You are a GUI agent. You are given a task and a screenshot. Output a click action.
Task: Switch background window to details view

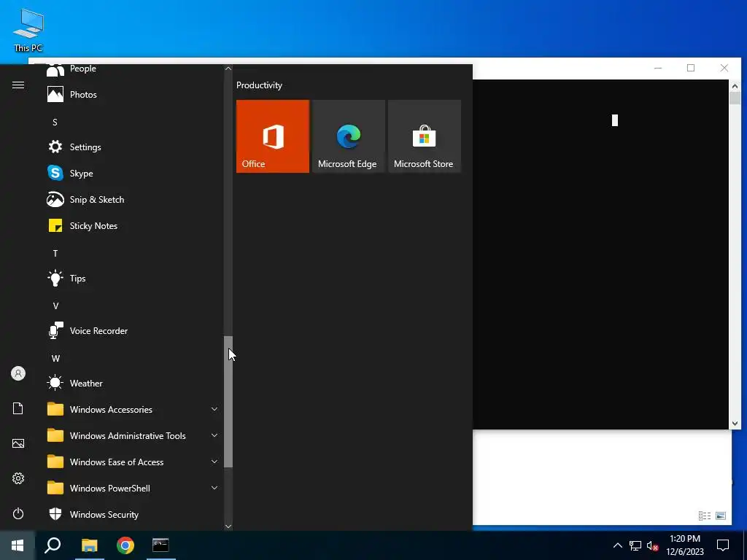705,516
